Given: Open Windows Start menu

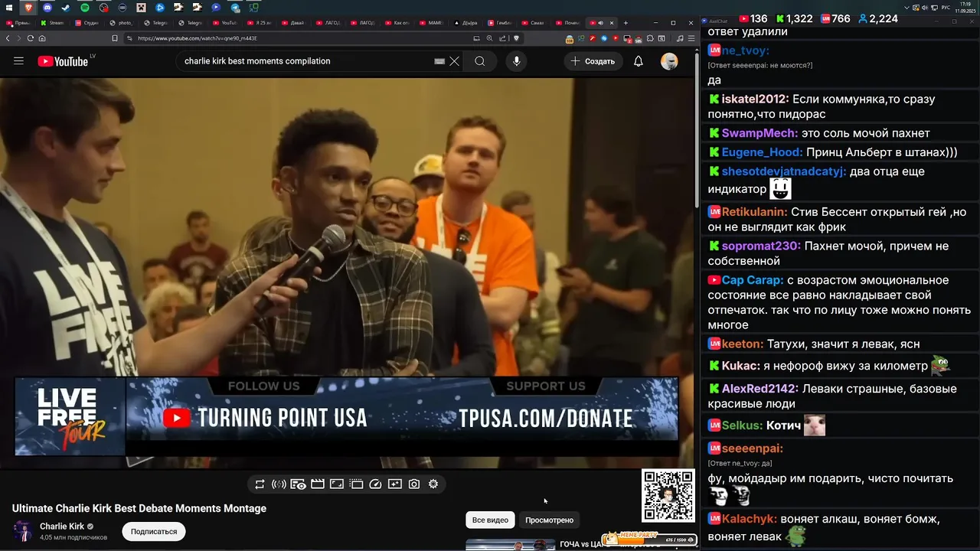Looking at the screenshot, I should (10, 8).
